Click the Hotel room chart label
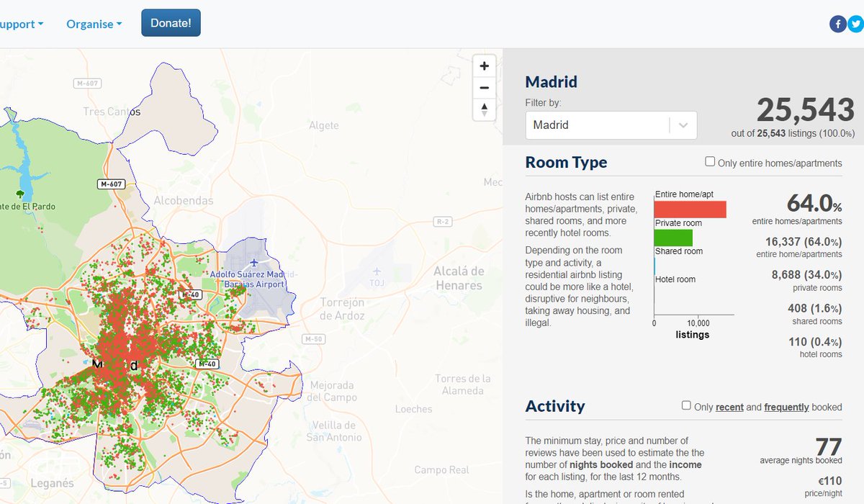This screenshot has width=864, height=504. [675, 279]
